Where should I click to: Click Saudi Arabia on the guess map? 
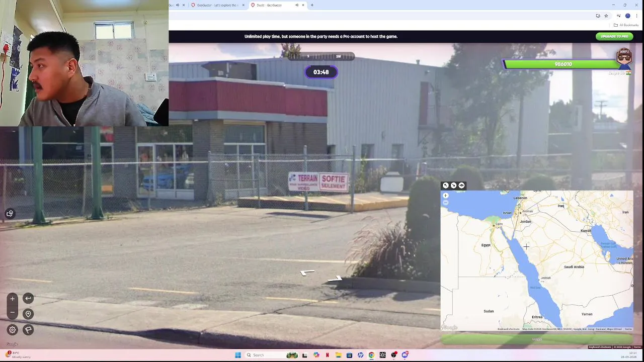574,267
